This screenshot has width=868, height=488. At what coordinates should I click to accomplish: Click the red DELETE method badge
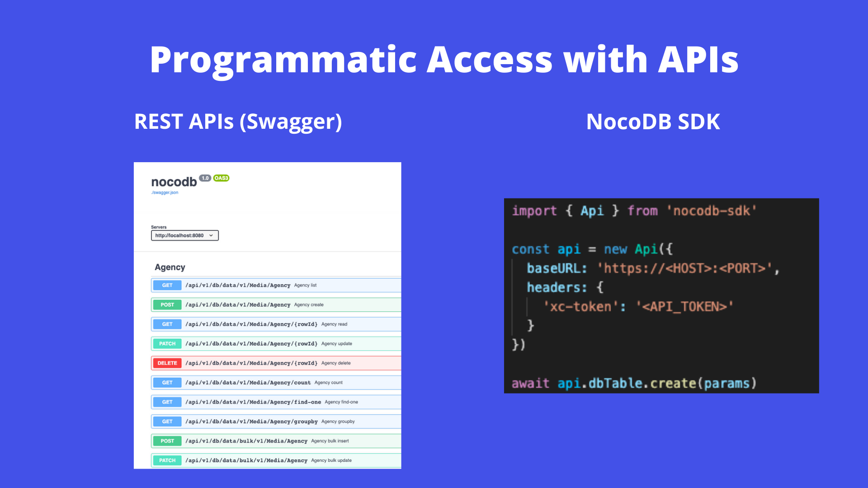[167, 363]
